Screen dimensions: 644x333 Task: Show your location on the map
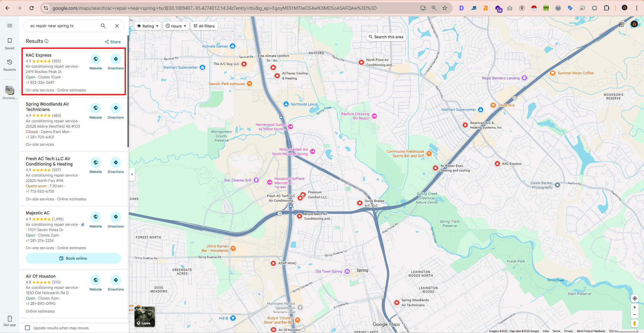click(x=634, y=298)
